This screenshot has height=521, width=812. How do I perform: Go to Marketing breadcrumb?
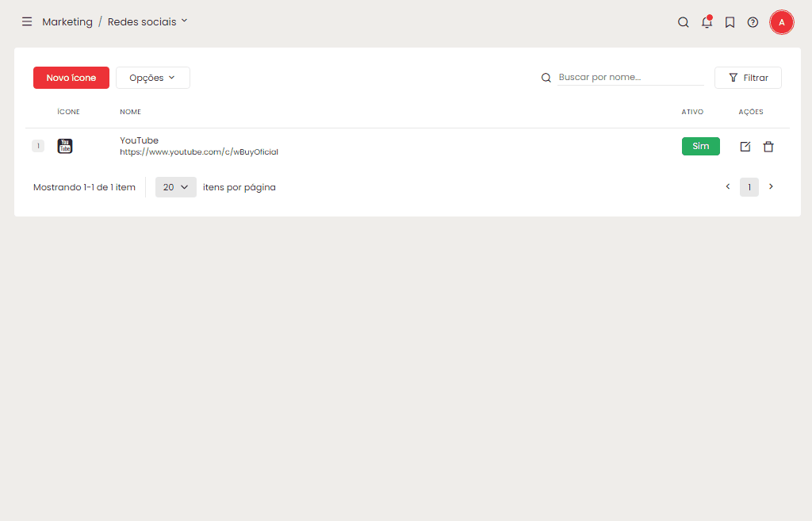pos(67,22)
